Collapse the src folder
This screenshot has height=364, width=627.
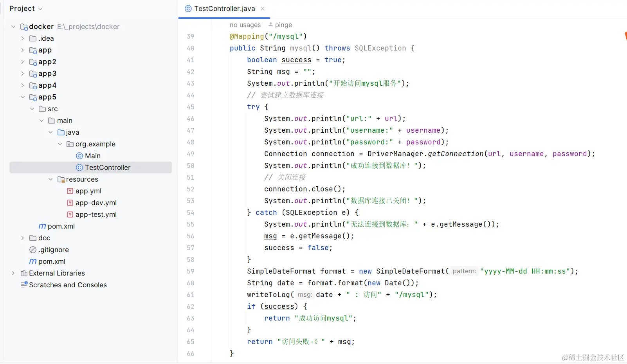pyautogui.click(x=32, y=109)
